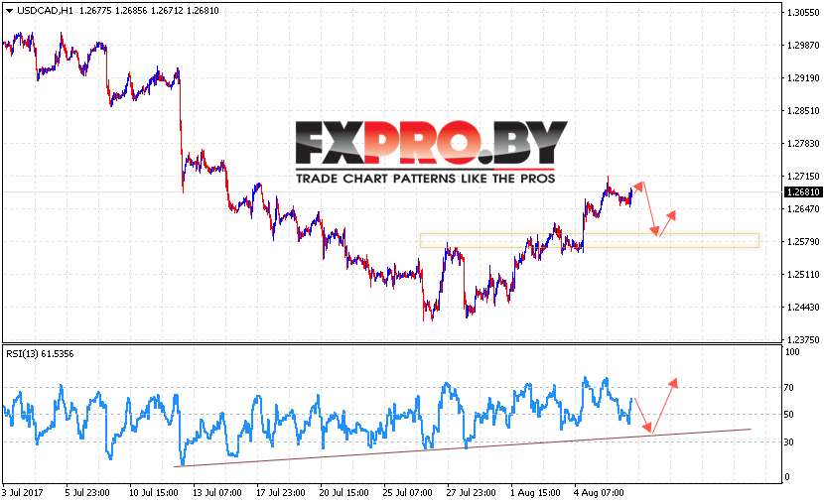Select the 5 Jul 23:00 time label

pos(87,493)
